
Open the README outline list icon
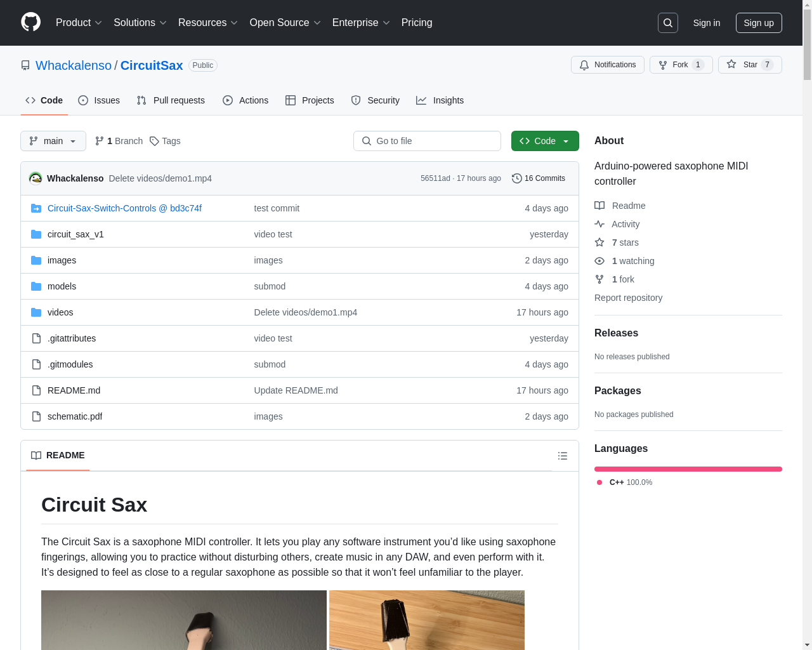(x=563, y=456)
